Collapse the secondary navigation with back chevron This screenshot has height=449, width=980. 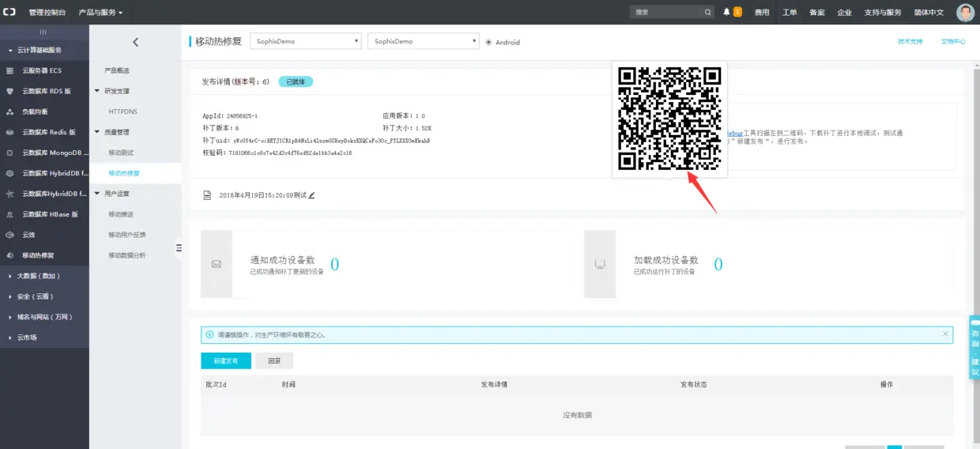tap(135, 42)
